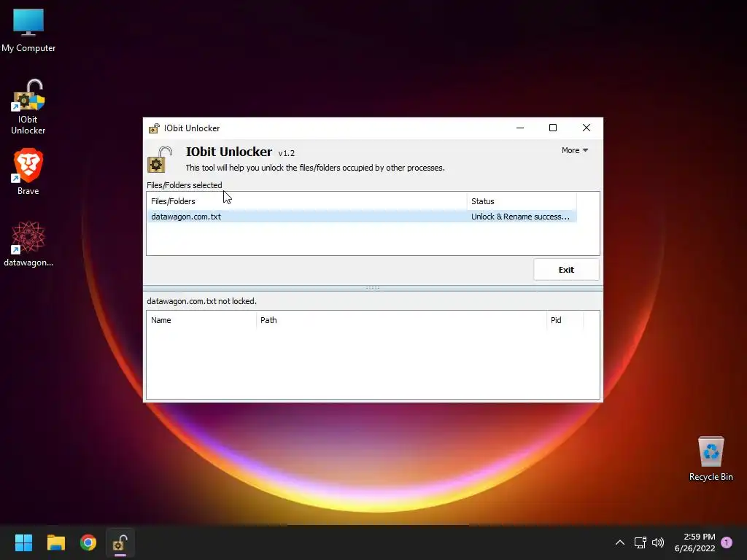
Task: Click the IObit Unlocker title bar icon
Action: [x=154, y=128]
